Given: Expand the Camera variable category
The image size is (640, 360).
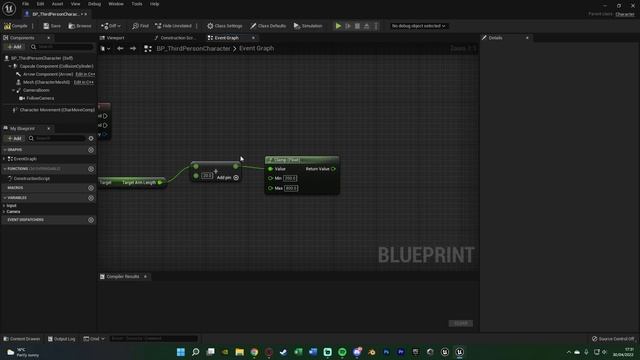Looking at the screenshot, I should point(4,211).
